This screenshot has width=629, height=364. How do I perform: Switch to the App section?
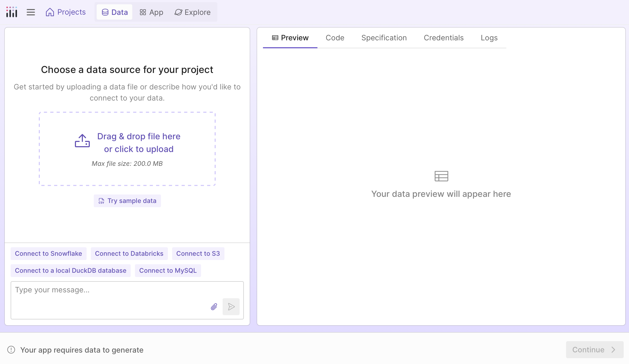click(x=151, y=12)
